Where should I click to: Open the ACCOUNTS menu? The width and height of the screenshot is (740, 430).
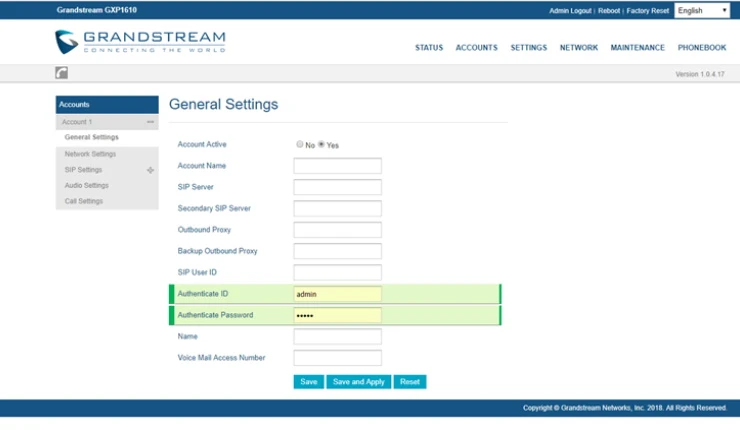(477, 48)
